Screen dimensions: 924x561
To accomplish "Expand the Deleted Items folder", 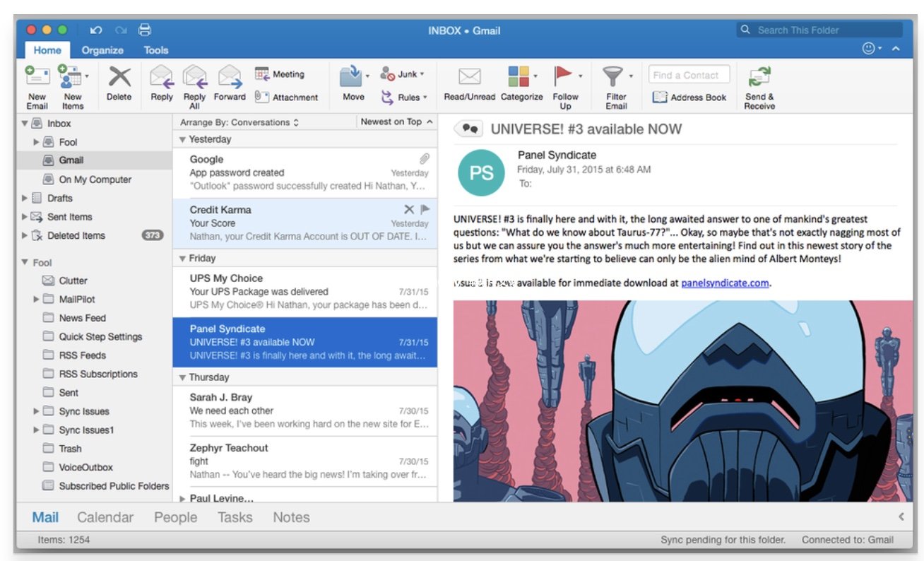I will [x=25, y=236].
